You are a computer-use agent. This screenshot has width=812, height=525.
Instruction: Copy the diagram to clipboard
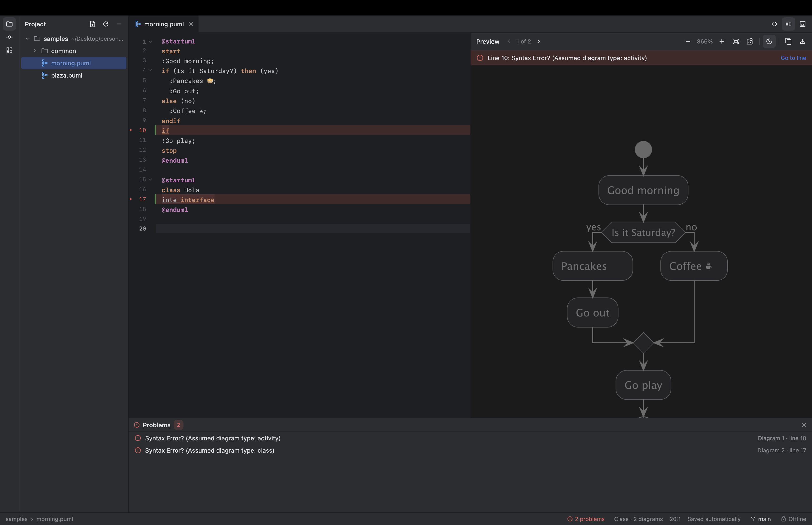(788, 41)
